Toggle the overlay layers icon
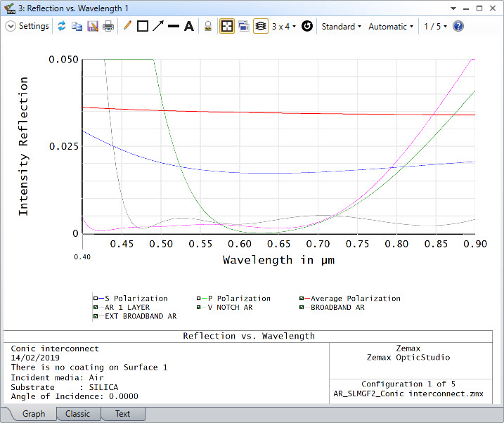Image resolution: width=504 pixels, height=423 pixels. click(x=261, y=26)
